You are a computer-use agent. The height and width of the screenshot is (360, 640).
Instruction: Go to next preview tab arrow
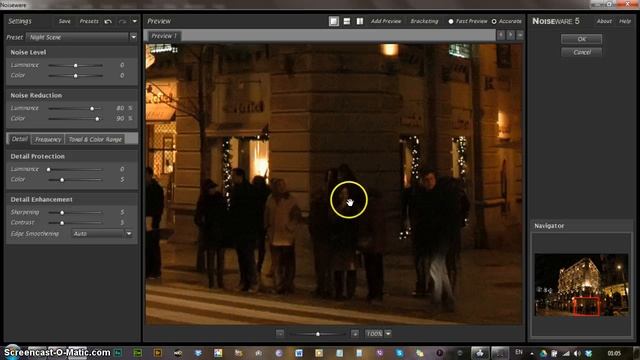point(511,36)
